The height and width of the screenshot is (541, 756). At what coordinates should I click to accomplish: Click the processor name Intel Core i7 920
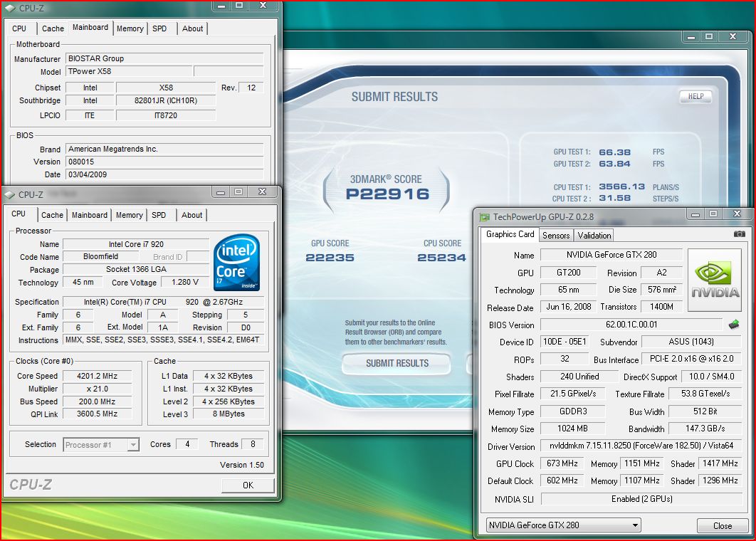[x=136, y=244]
